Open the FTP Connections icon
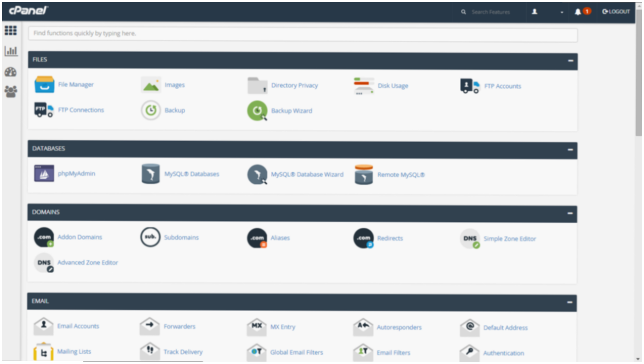This screenshot has width=644, height=364. 44,110
